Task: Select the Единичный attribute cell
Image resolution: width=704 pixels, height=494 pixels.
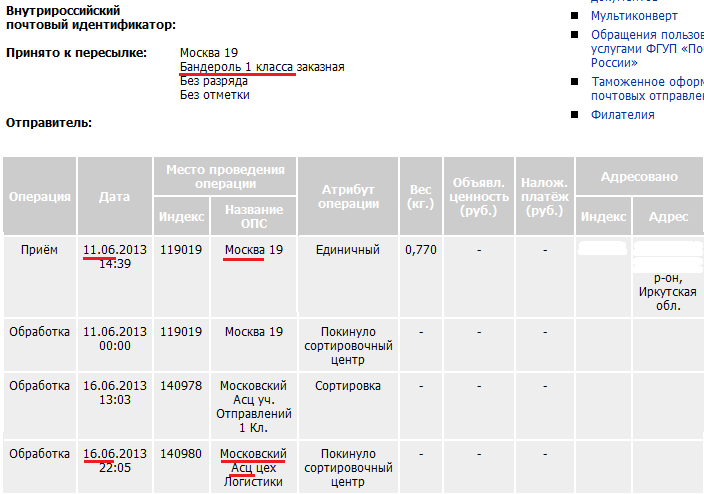Action: coord(348,250)
